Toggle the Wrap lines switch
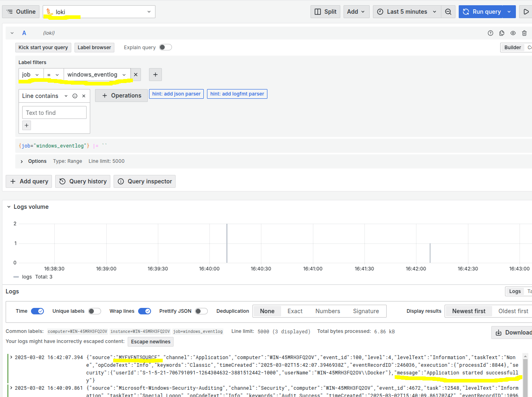The height and width of the screenshot is (397, 532). pos(145,311)
